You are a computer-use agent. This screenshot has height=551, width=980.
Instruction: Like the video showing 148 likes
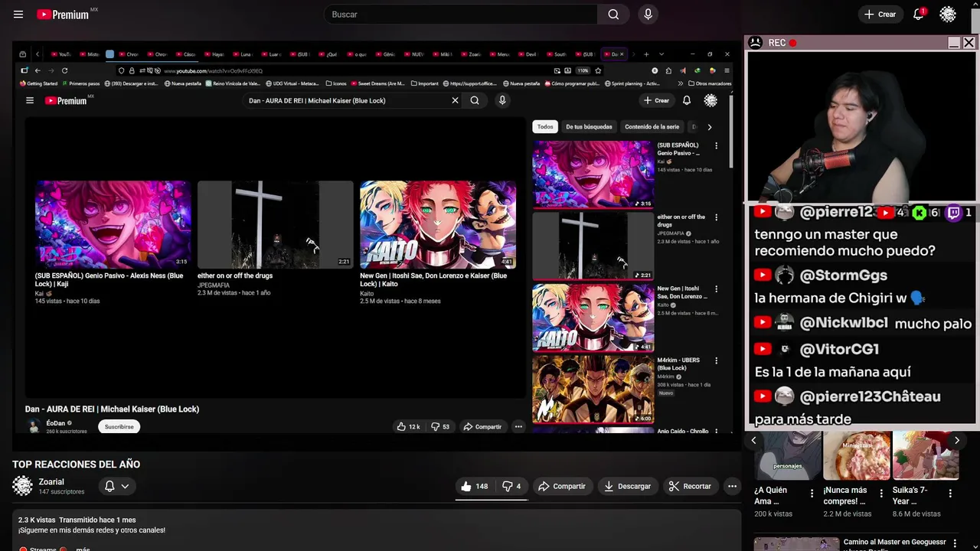474,486
